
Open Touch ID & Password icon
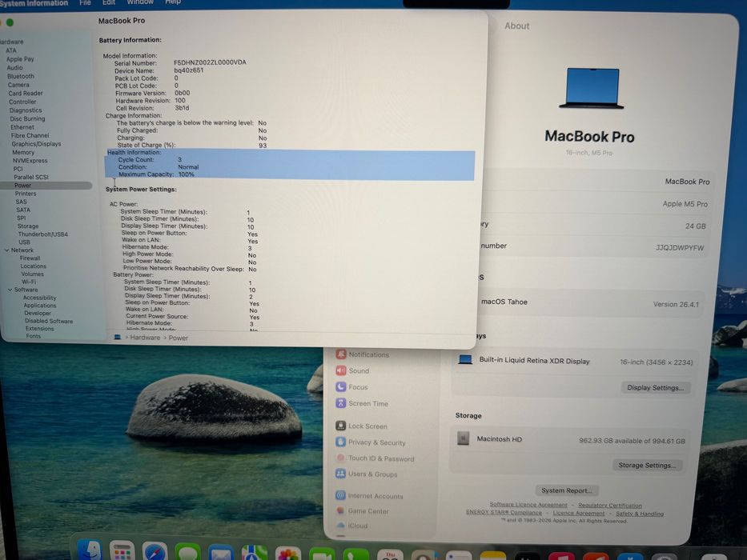(x=340, y=458)
